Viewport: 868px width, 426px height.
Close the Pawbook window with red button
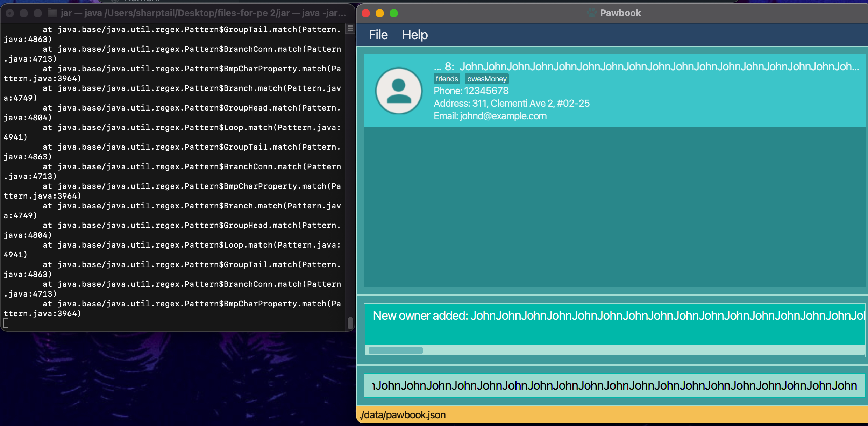click(366, 13)
